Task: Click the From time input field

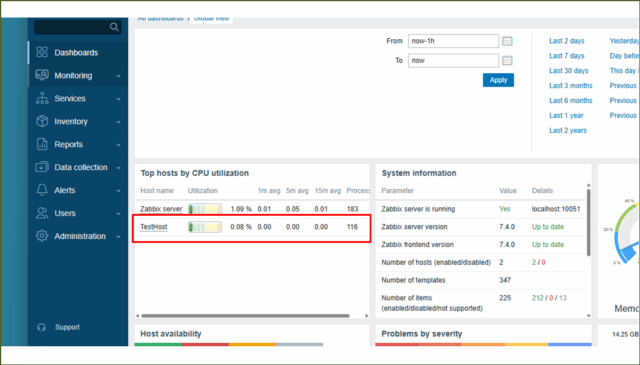Action: pyautogui.click(x=453, y=41)
